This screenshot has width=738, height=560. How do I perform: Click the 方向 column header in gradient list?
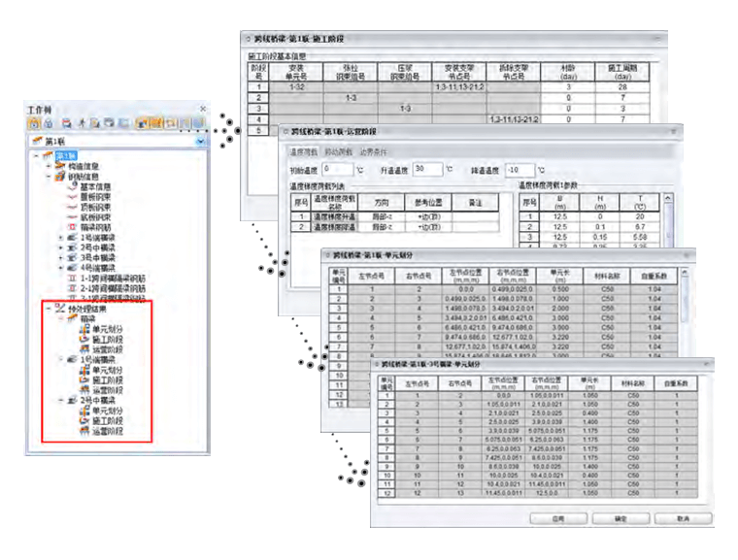(x=382, y=202)
